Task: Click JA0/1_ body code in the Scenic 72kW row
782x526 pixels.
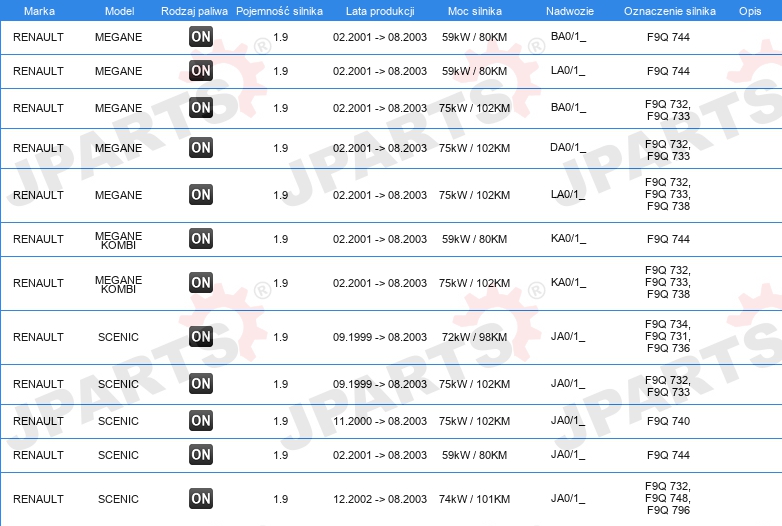Action: [x=568, y=337]
